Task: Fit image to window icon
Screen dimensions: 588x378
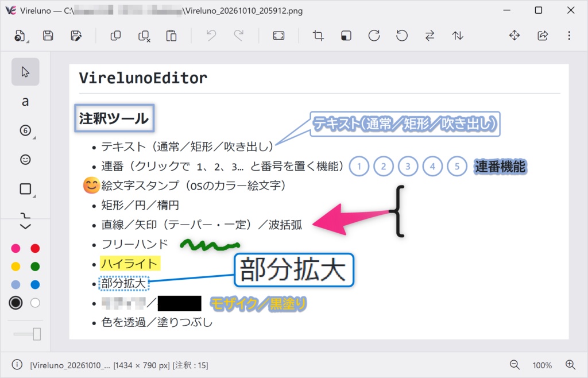Action: (x=278, y=36)
